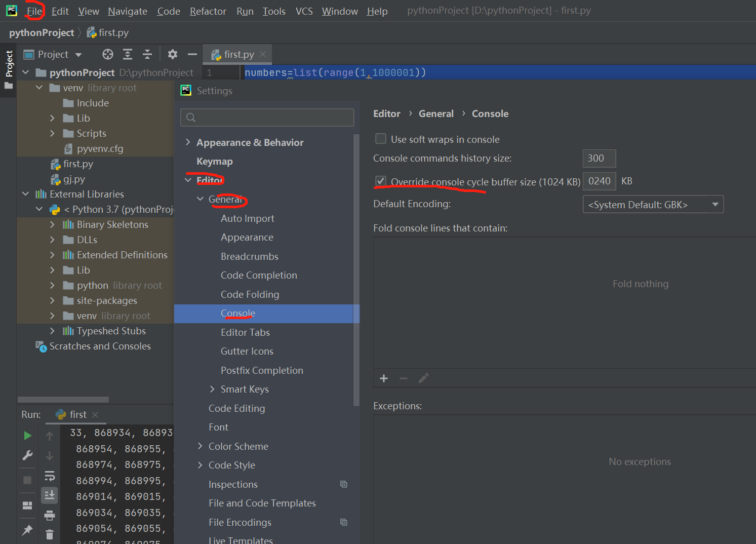756x544 pixels.
Task: Click the trash clear-all icon in Run panel
Action: tap(50, 534)
